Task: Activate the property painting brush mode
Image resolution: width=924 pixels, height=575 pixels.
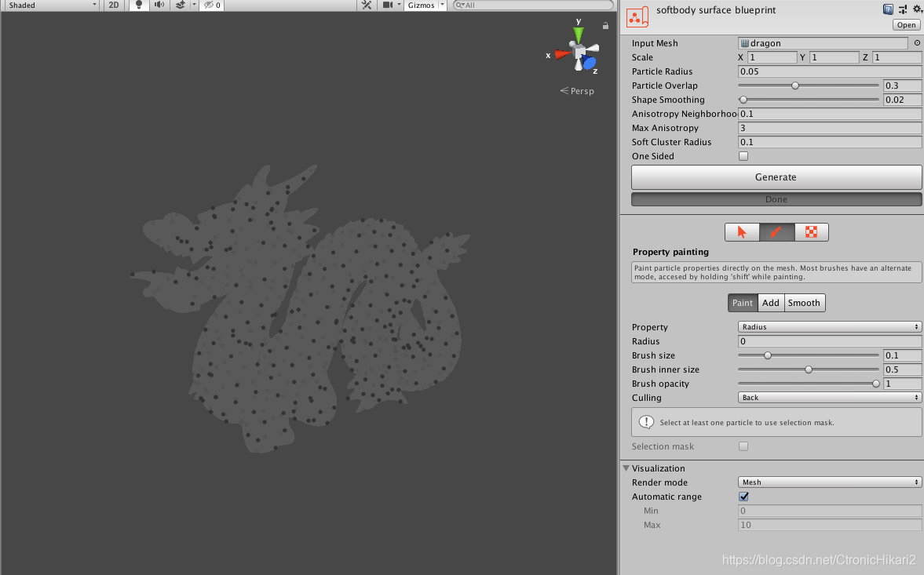Action: 776,231
